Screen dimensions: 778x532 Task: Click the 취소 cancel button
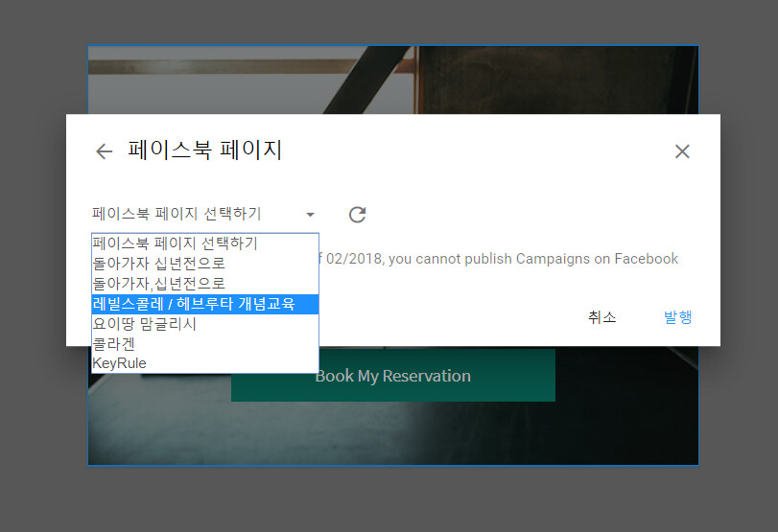click(601, 317)
